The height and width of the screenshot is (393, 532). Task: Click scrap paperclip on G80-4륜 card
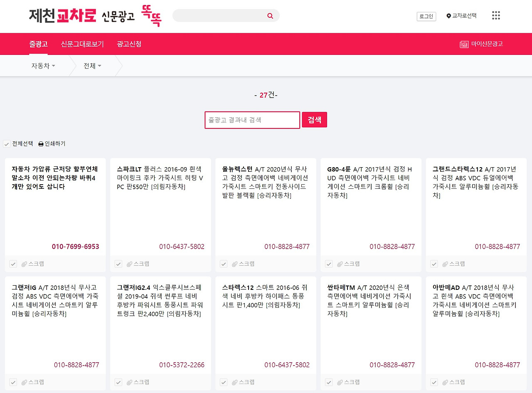pyautogui.click(x=340, y=264)
